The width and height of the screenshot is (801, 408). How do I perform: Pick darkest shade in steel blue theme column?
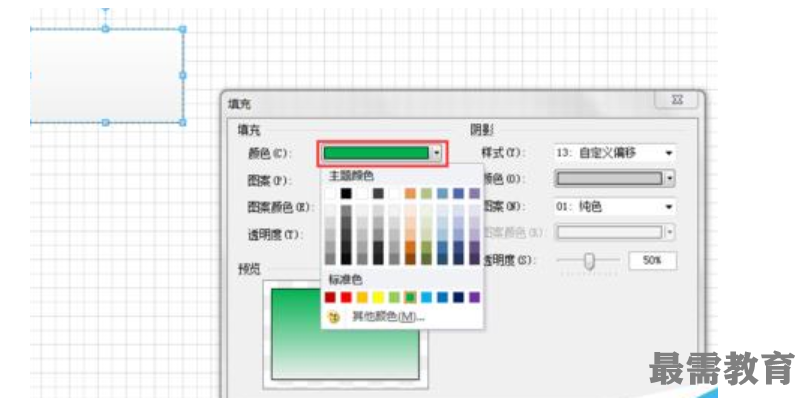442,259
